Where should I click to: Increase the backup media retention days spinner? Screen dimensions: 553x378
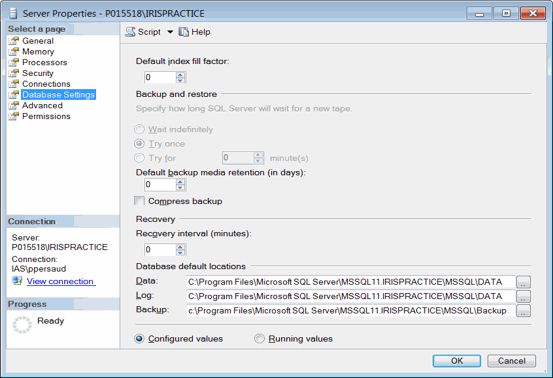tap(180, 182)
